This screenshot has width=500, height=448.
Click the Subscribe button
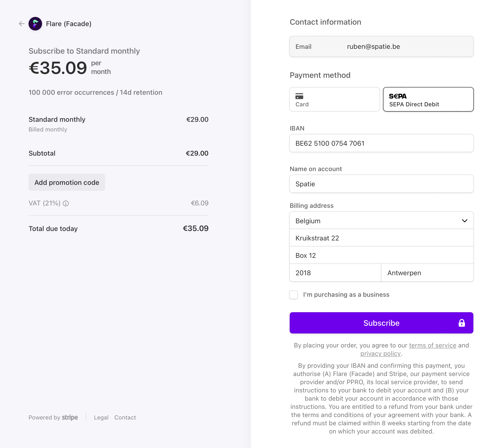tap(381, 323)
